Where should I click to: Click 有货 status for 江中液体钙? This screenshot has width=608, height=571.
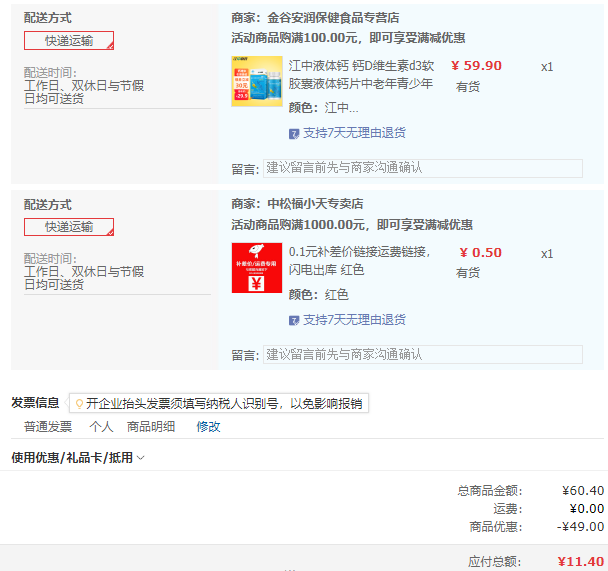(468, 86)
